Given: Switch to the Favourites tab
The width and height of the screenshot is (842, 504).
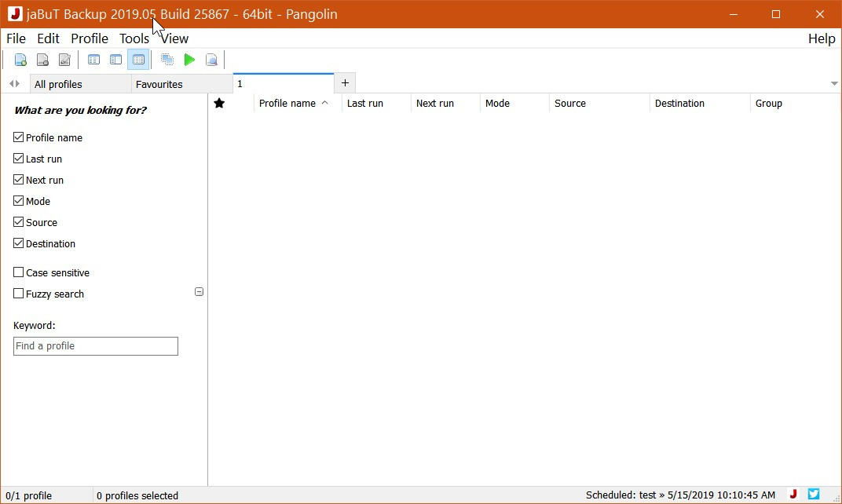Looking at the screenshot, I should (182, 84).
